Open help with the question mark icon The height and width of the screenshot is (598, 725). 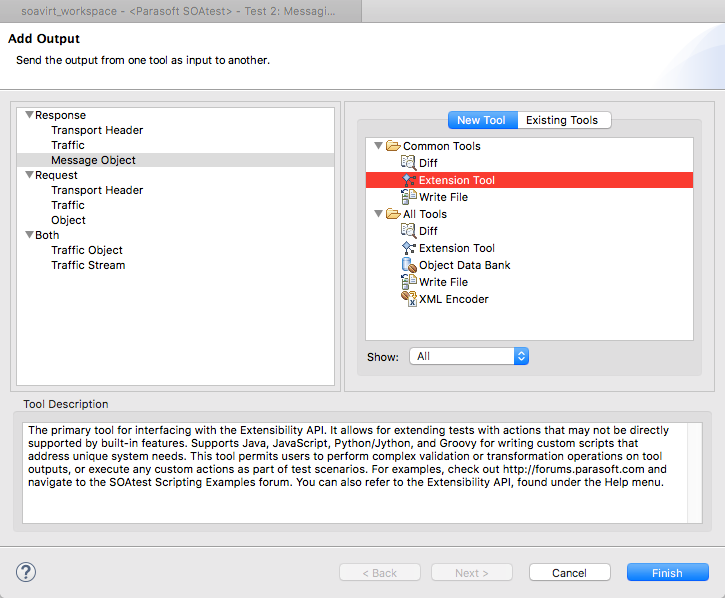pos(26,572)
